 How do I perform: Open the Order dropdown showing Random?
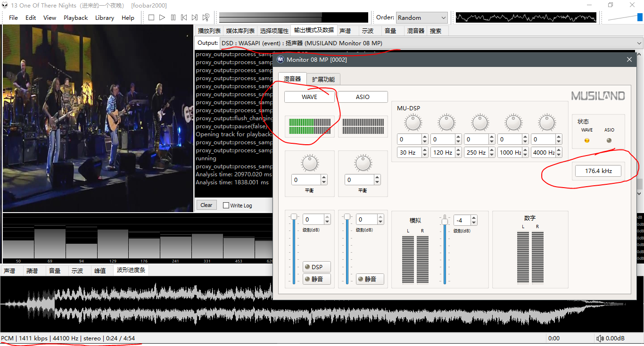click(422, 17)
